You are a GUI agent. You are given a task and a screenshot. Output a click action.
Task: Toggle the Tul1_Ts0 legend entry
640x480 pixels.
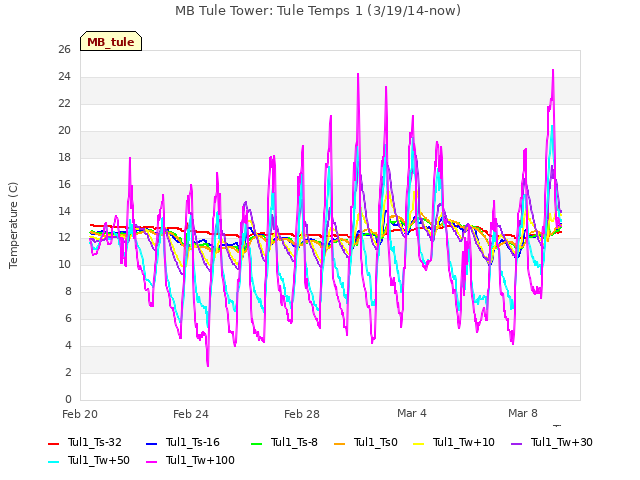click(366, 442)
